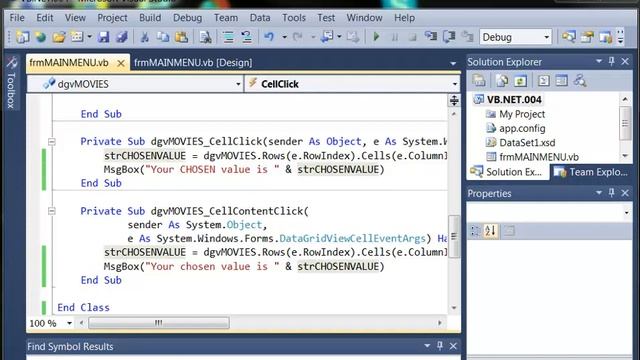Open the Team menu

pyautogui.click(x=226, y=18)
